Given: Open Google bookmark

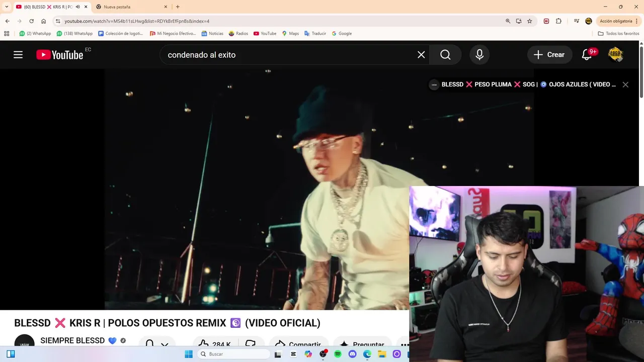Looking at the screenshot, I should [342, 33].
